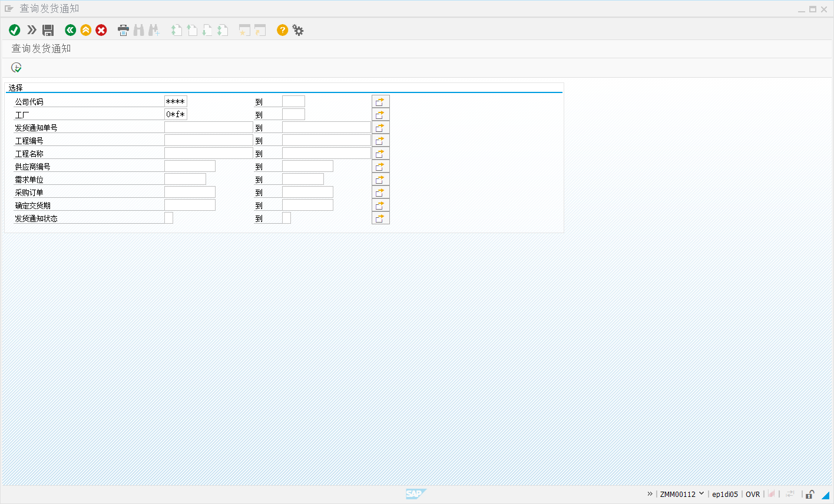
Task: Click the 工厂 field containing 0*f*
Action: pos(176,115)
